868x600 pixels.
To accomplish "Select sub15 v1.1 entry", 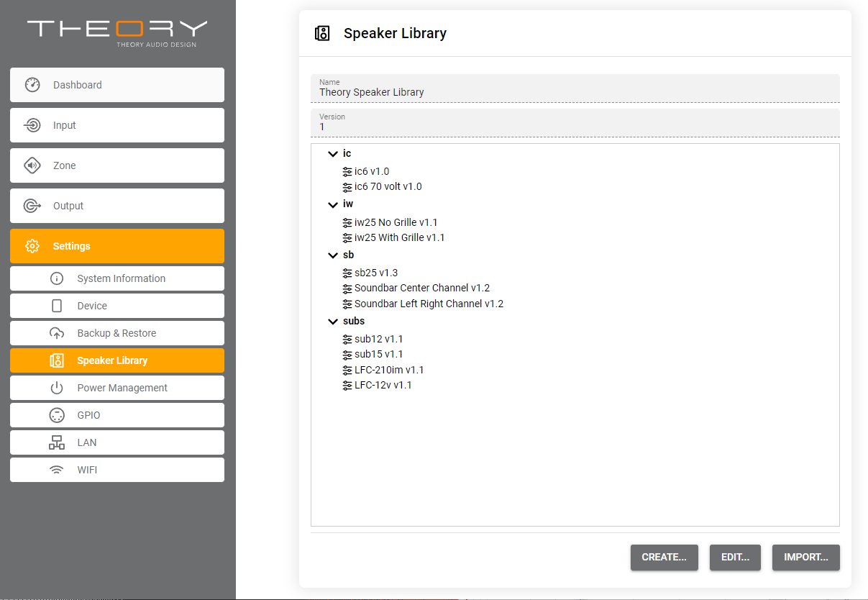I will (379, 355).
